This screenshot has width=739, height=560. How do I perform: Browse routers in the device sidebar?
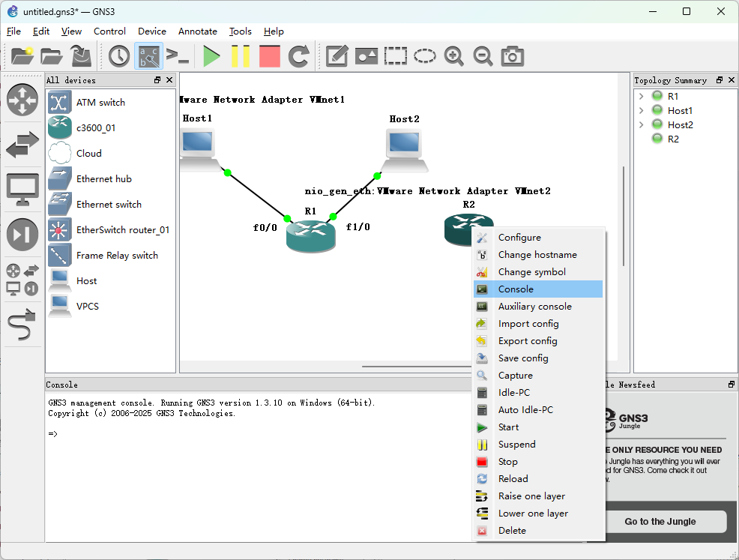tap(22, 100)
